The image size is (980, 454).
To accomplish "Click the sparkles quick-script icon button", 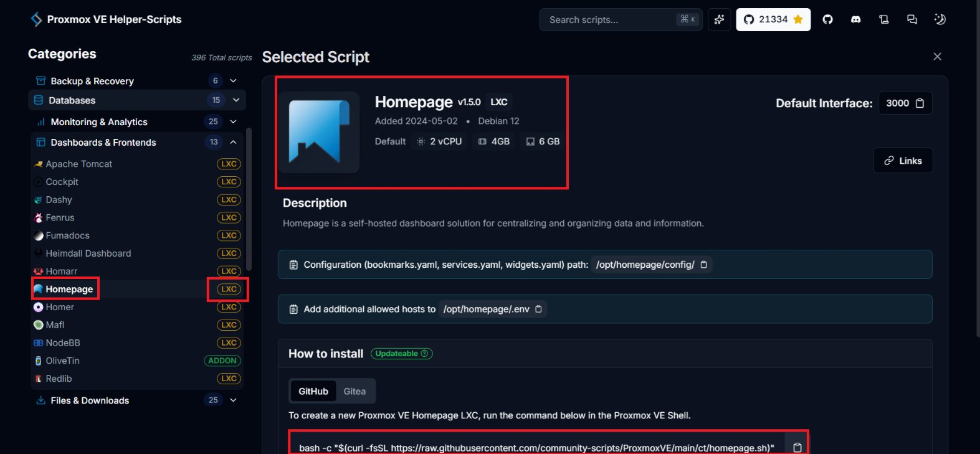I will click(719, 20).
